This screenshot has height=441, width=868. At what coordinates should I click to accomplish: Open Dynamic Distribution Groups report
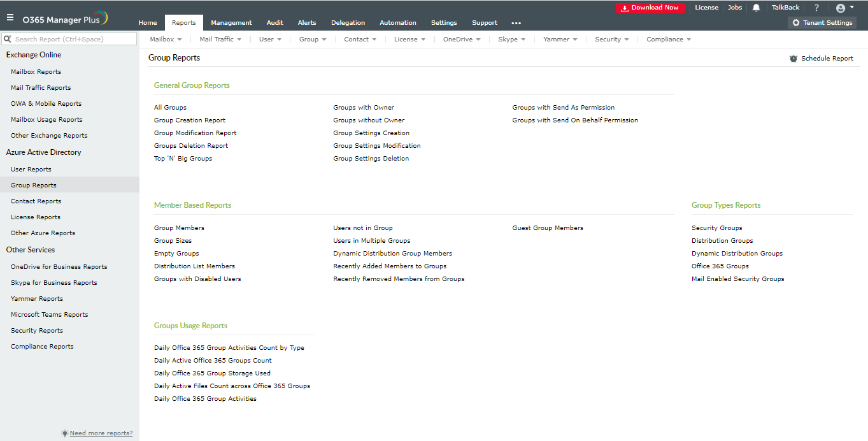point(737,254)
